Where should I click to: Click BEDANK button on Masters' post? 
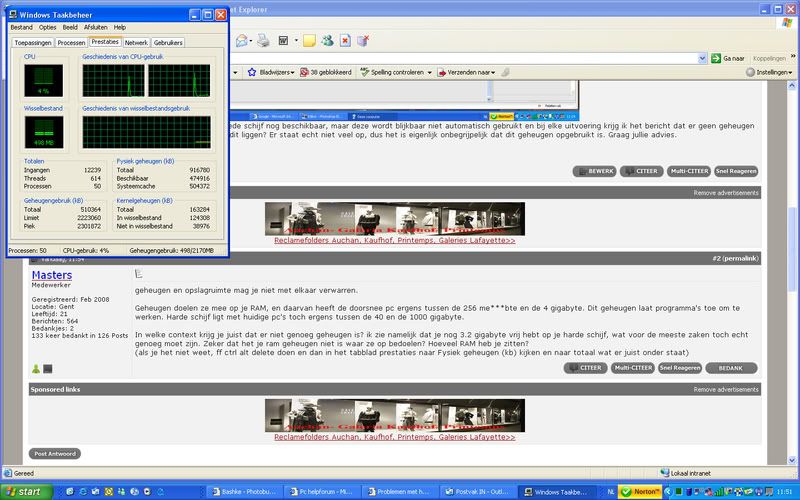point(731,368)
